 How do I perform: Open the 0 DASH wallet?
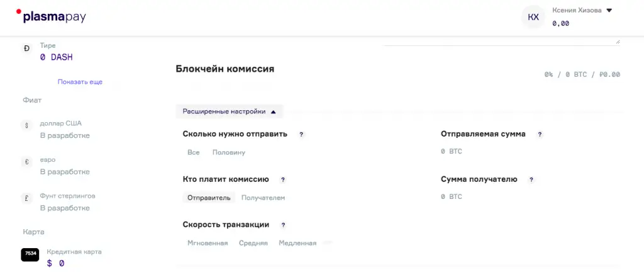56,57
